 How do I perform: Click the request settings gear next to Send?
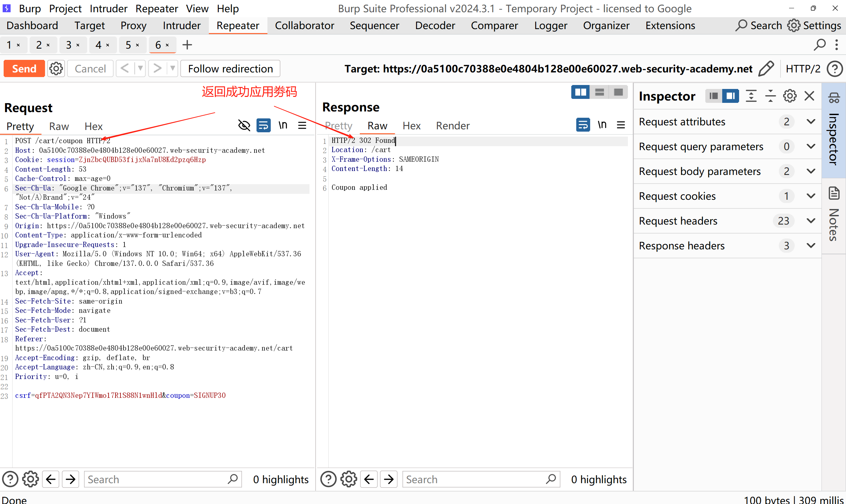[56, 68]
